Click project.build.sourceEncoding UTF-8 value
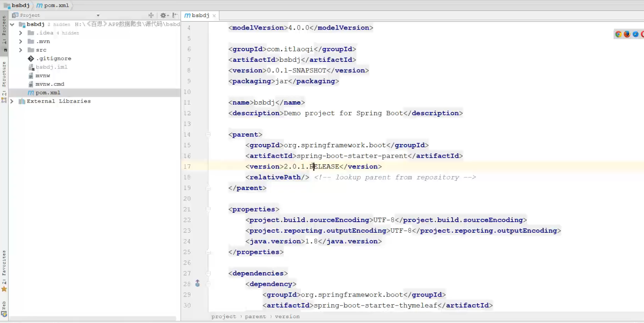 [x=384, y=220]
